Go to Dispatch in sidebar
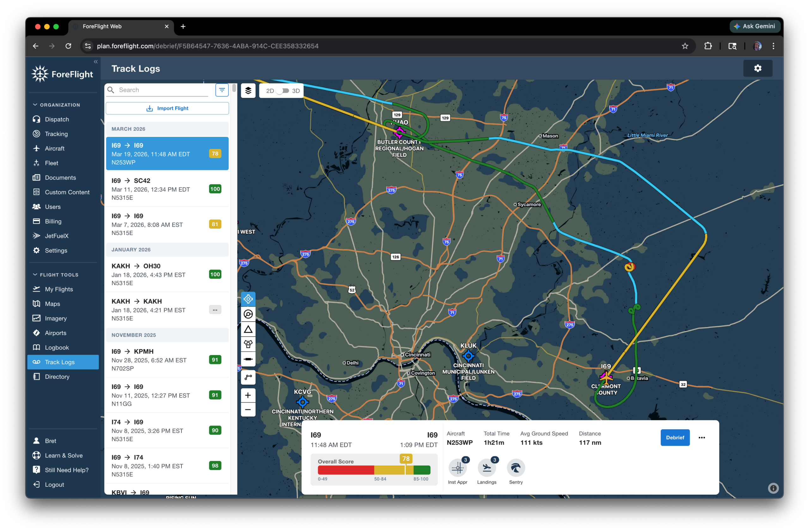The width and height of the screenshot is (809, 532). (57, 119)
